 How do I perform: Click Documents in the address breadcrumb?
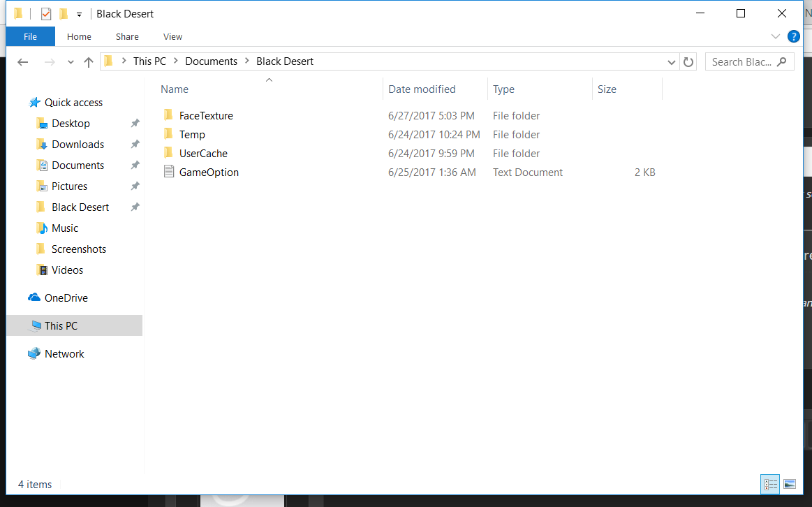[211, 61]
